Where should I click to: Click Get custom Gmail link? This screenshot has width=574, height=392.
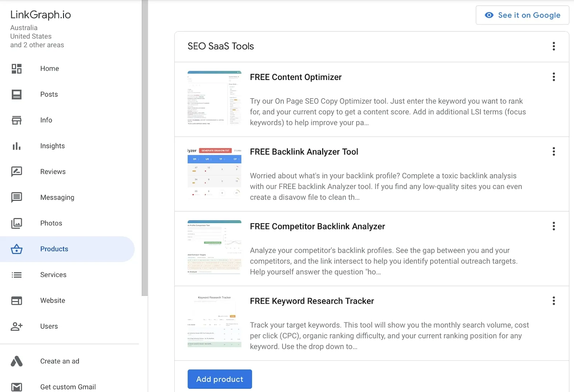click(68, 387)
